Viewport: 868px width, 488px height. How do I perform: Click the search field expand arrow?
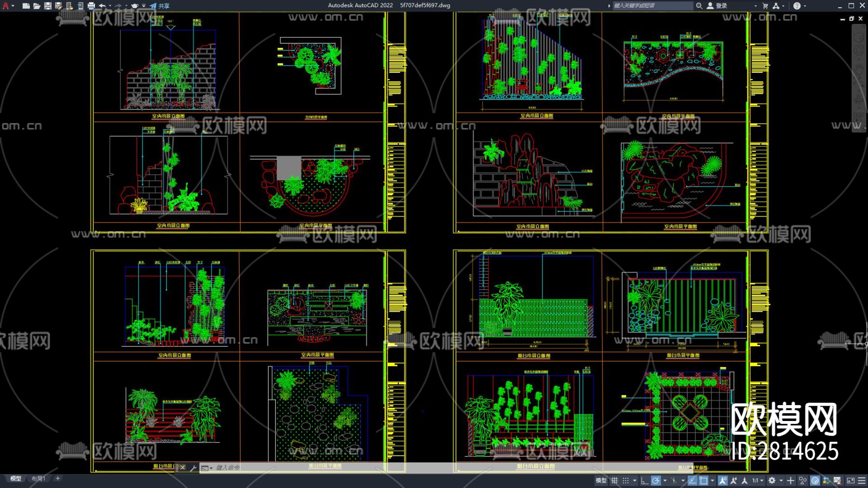(609, 6)
